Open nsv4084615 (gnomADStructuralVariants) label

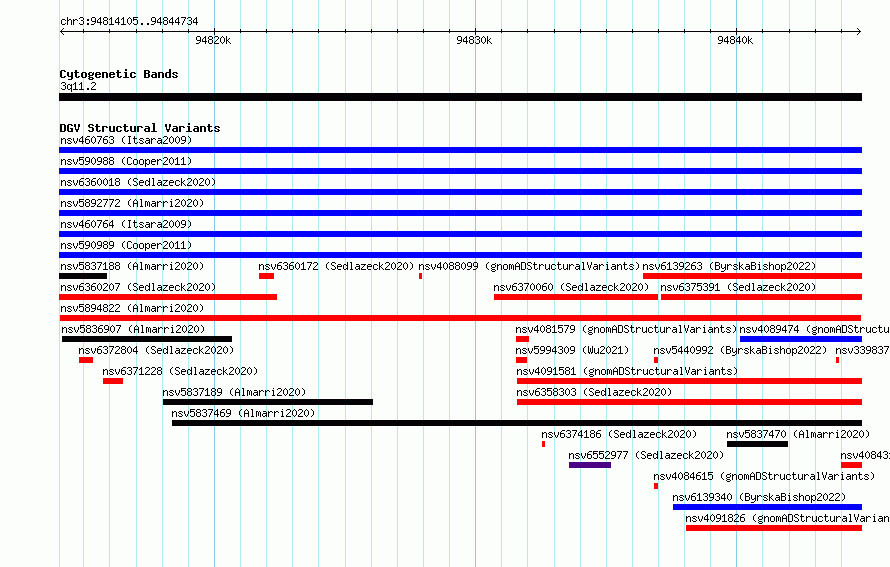point(764,476)
